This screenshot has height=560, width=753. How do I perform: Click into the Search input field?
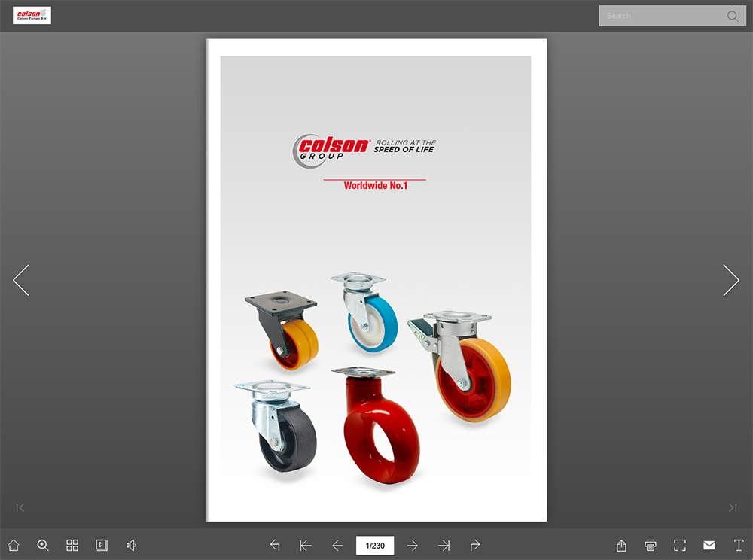(x=672, y=16)
